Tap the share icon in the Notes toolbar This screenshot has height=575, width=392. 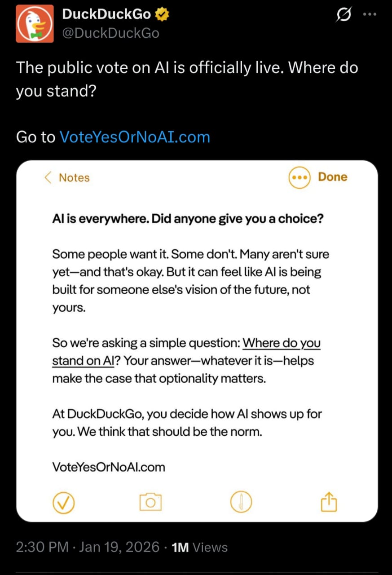tap(329, 502)
